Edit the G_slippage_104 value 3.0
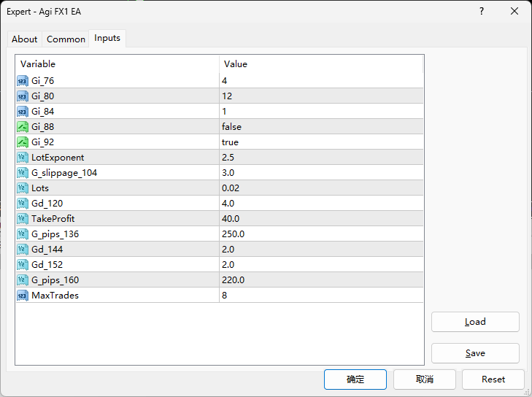The width and height of the screenshot is (532, 397). click(321, 173)
